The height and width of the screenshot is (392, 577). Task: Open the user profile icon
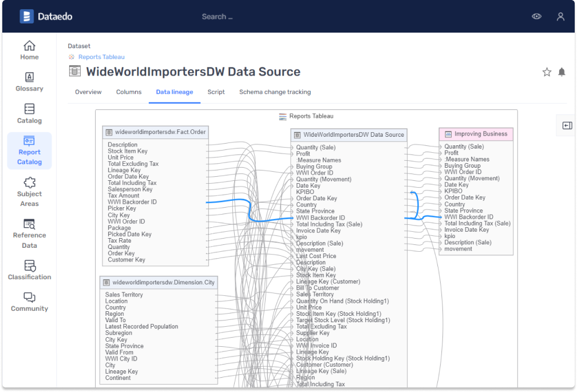coord(560,17)
